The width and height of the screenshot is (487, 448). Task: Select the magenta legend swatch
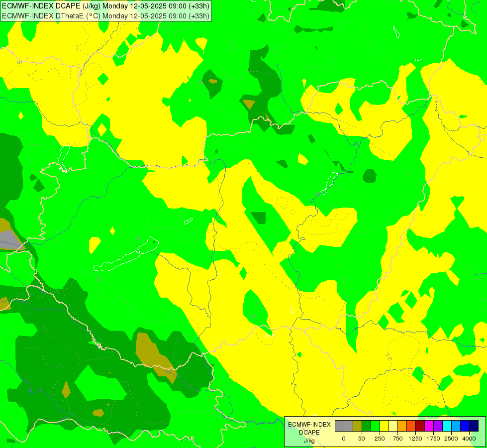click(429, 426)
